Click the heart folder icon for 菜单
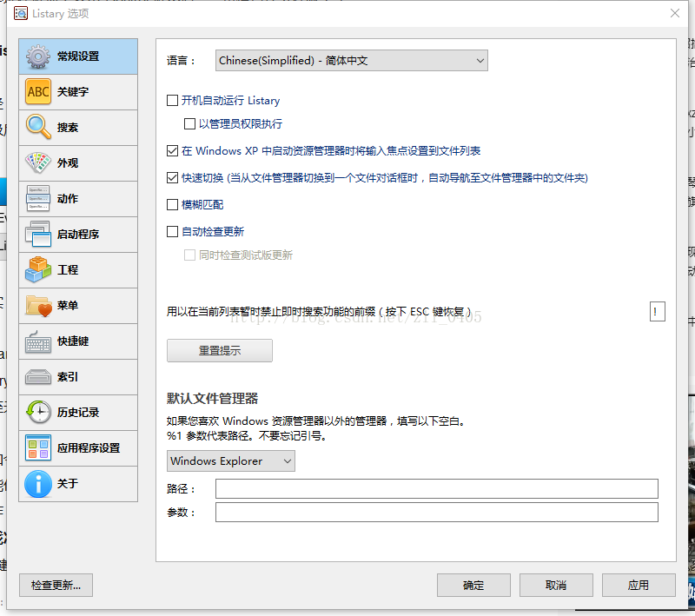 click(x=38, y=305)
